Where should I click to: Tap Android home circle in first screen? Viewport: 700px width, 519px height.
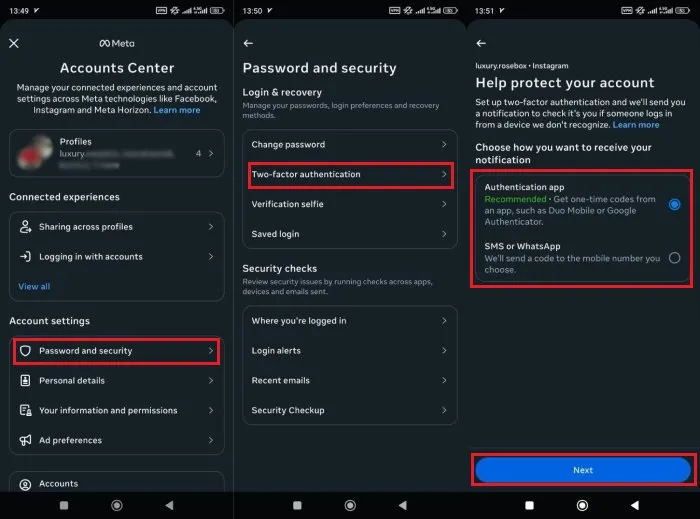(117, 505)
